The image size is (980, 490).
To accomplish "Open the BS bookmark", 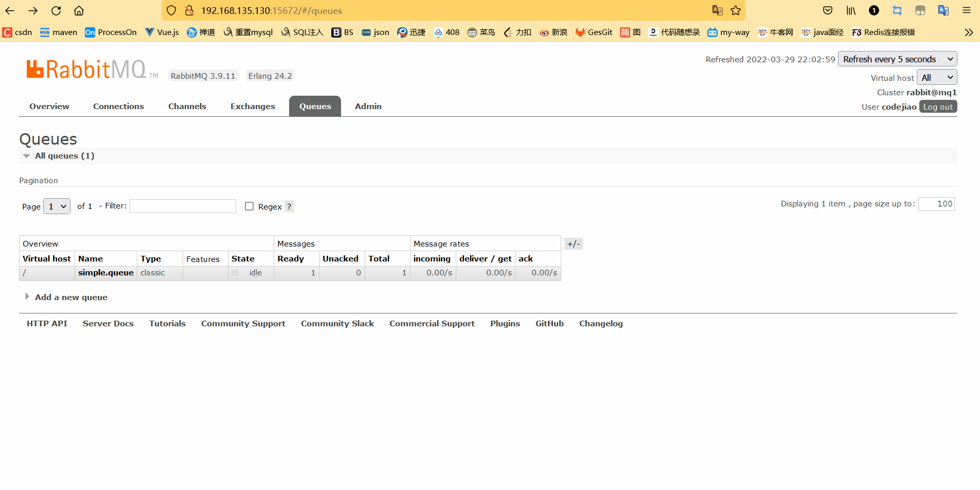I will 343,32.
